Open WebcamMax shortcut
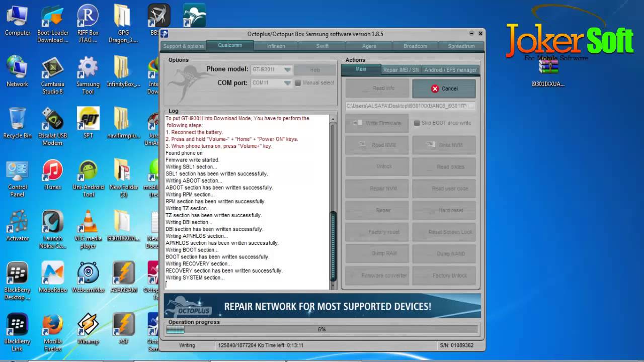Image resolution: width=644 pixels, height=362 pixels. pos(88,278)
